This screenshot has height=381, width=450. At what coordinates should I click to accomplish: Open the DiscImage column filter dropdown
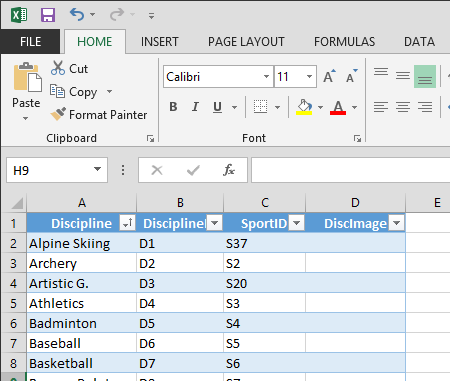click(397, 223)
